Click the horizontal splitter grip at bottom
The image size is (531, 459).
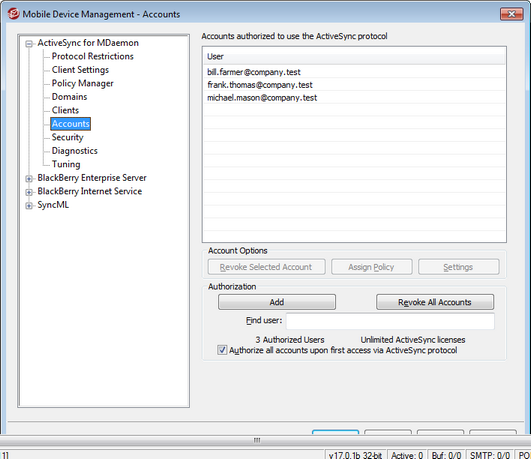pyautogui.click(x=257, y=440)
